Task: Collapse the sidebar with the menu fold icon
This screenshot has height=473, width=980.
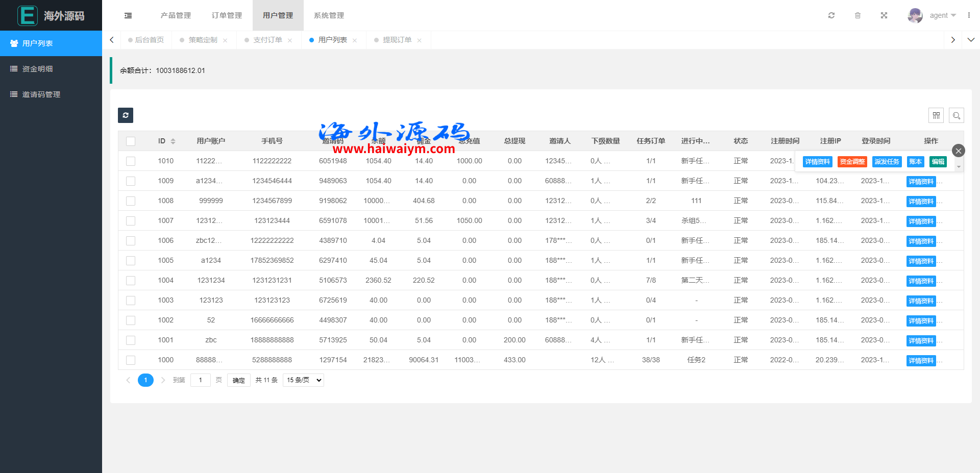Action: pyautogui.click(x=128, y=15)
